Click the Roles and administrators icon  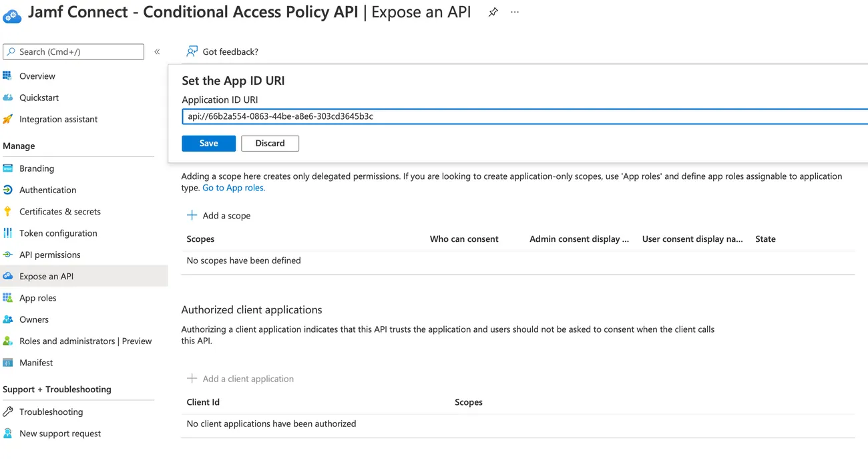click(x=7, y=341)
